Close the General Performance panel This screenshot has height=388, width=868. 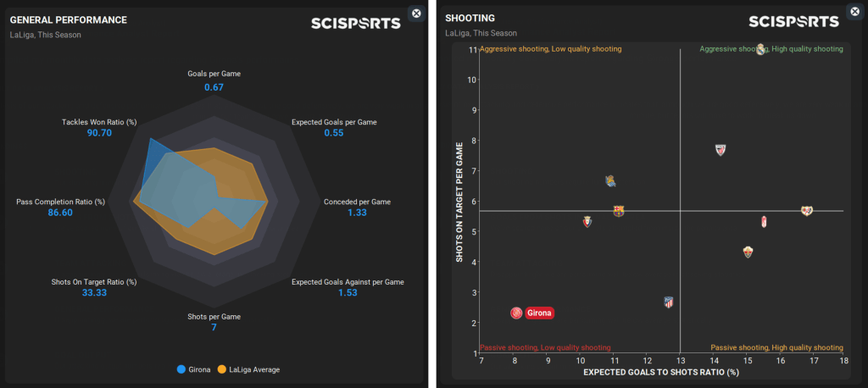(x=415, y=13)
